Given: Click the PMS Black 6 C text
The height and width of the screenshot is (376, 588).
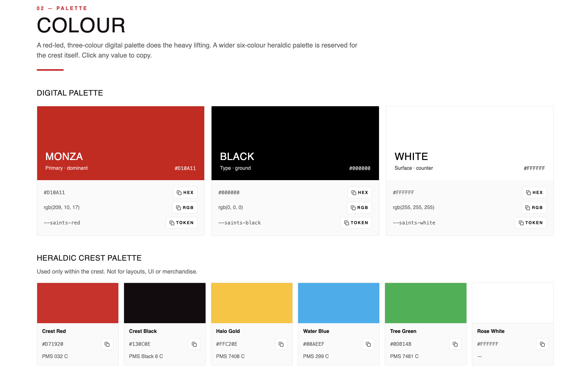Looking at the screenshot, I should pyautogui.click(x=146, y=357).
